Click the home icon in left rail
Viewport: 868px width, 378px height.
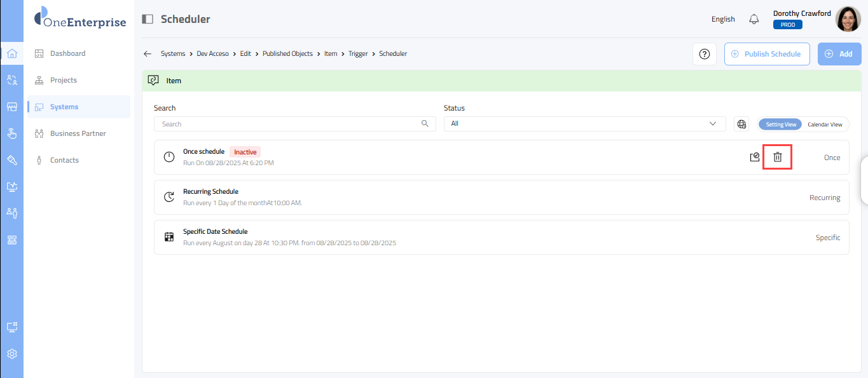(11, 53)
